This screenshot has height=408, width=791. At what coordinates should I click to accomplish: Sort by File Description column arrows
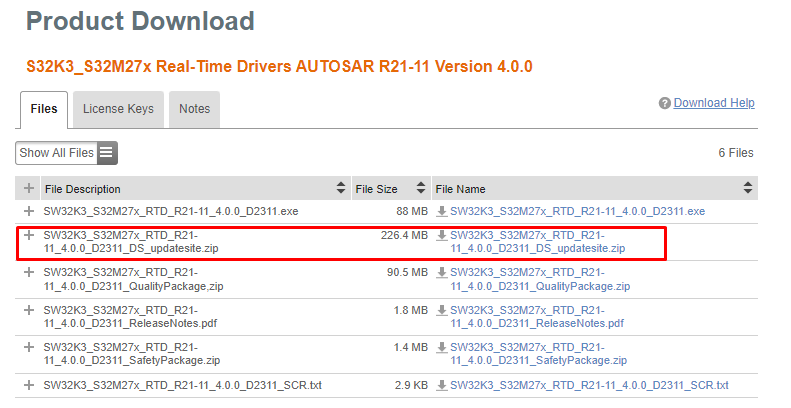pyautogui.click(x=341, y=188)
